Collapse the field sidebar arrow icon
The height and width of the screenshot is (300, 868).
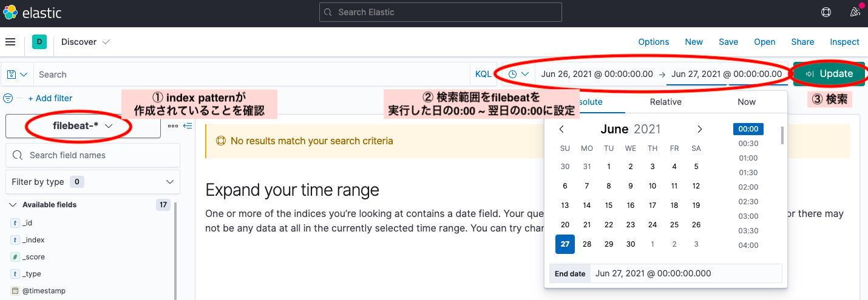point(188,126)
